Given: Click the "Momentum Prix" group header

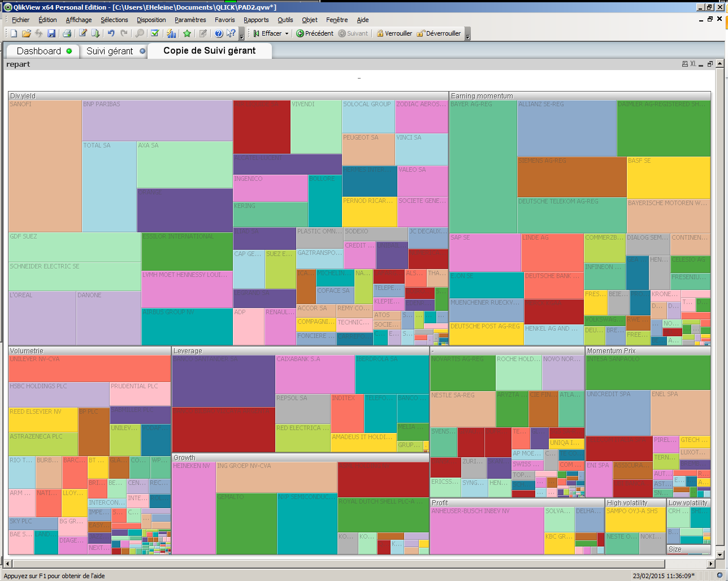Looking at the screenshot, I should coord(648,351).
